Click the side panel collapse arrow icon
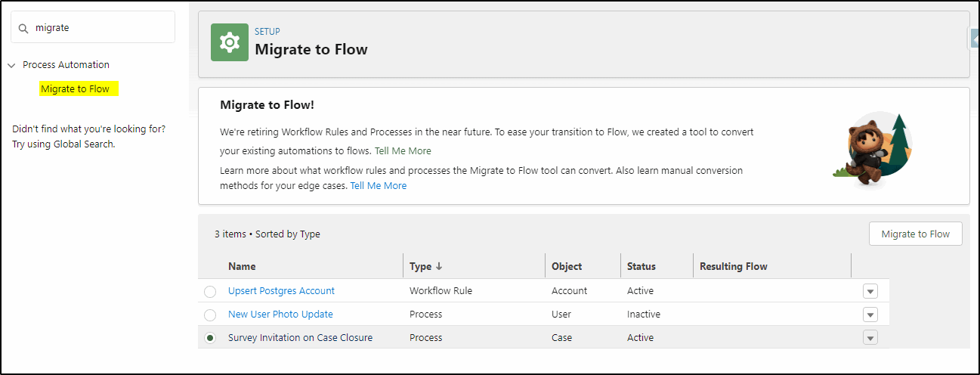 [973, 39]
